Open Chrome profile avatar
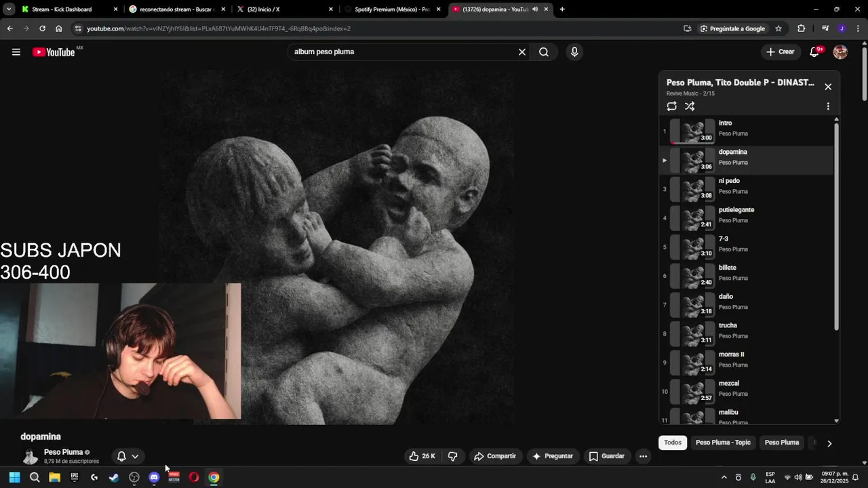The width and height of the screenshot is (868, 488). pyautogui.click(x=842, y=28)
